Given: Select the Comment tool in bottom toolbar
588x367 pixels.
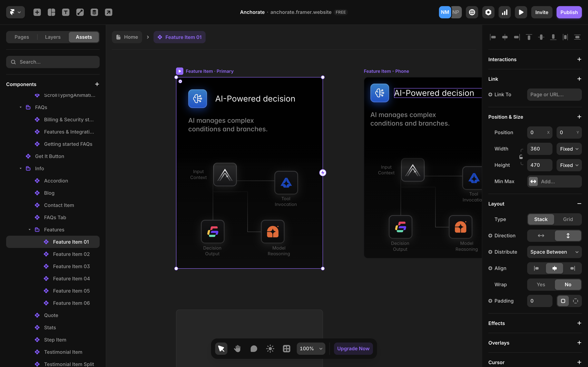Looking at the screenshot, I should click(254, 349).
